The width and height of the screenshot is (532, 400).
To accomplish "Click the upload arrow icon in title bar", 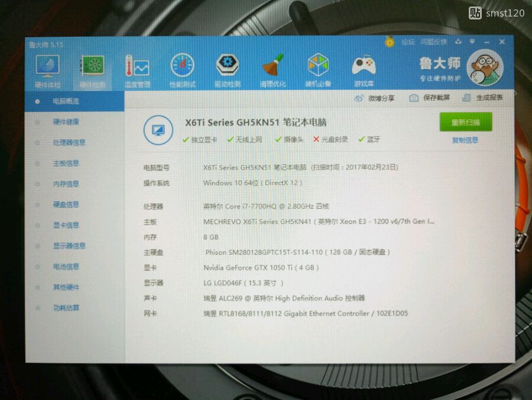I will (458, 42).
